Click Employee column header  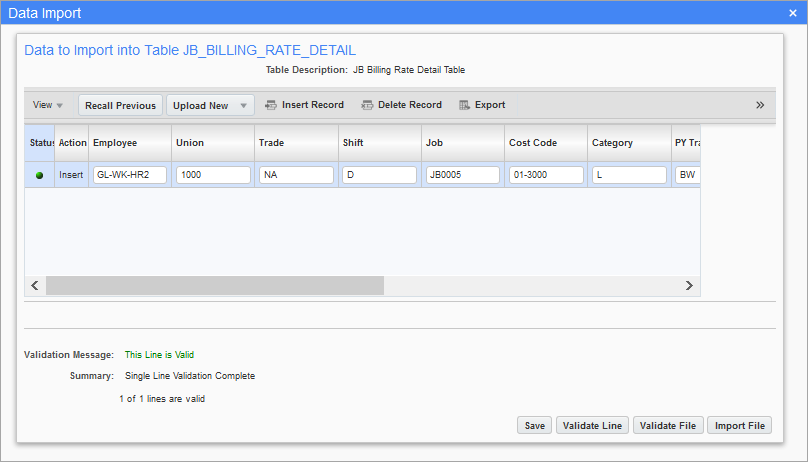click(x=130, y=143)
